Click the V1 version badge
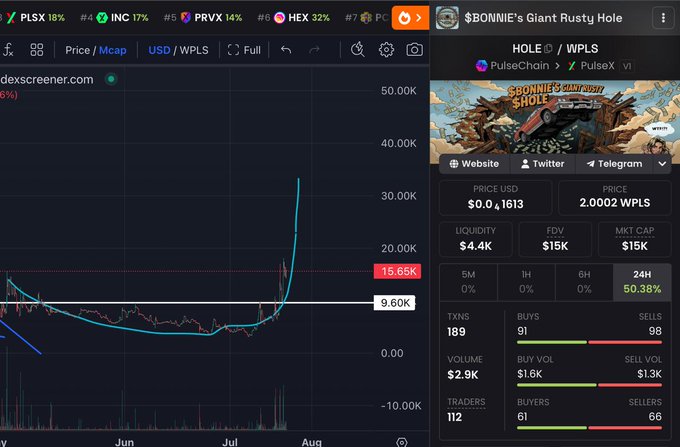The image size is (680, 447). pos(627,66)
